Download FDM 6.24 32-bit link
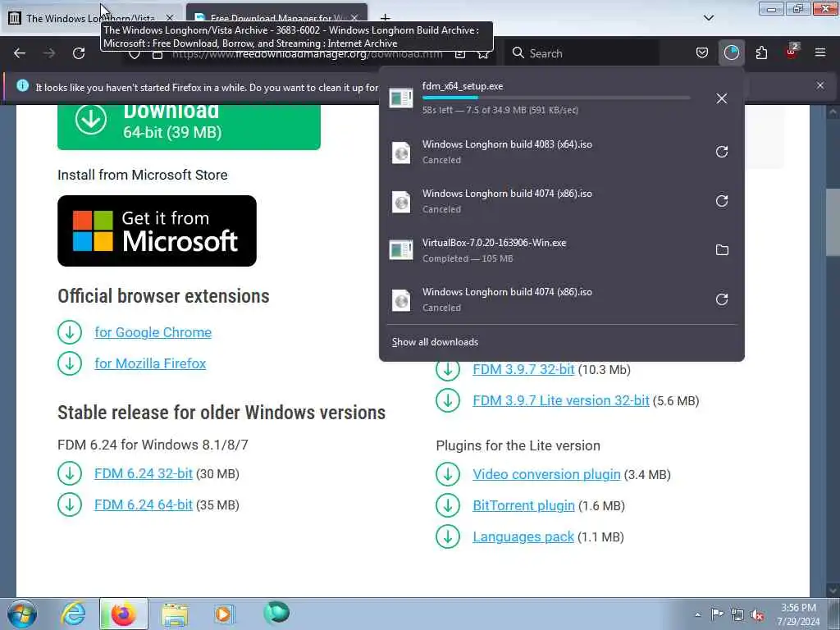Screen dimensions: 840x630 [x=143, y=473]
